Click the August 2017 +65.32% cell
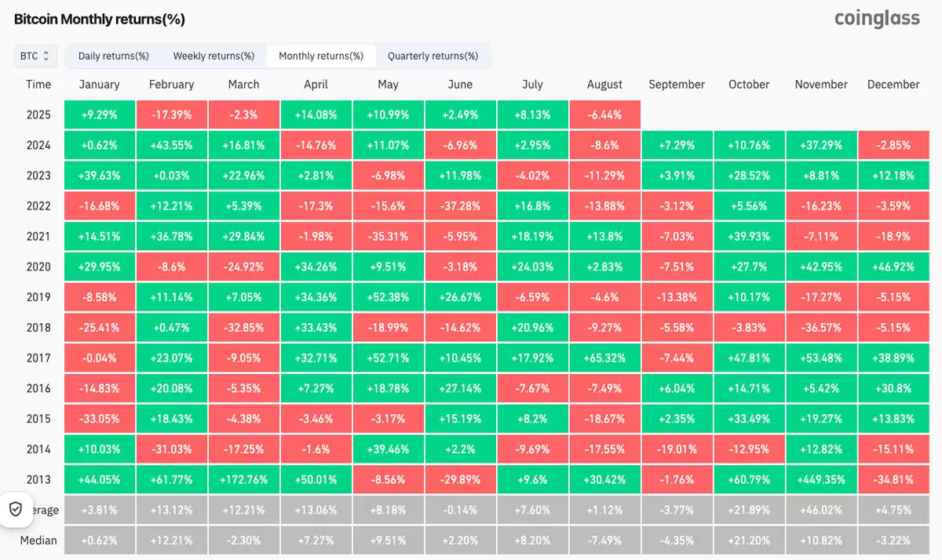The width and height of the screenshot is (942, 560). click(604, 358)
